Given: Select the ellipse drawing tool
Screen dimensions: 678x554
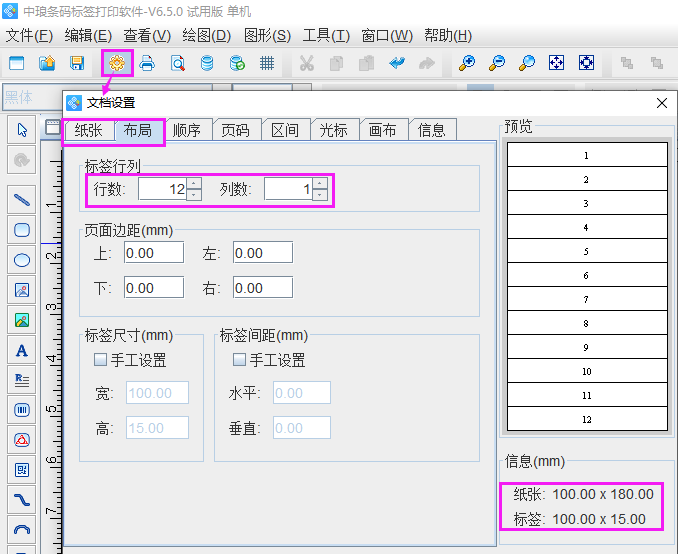Looking at the screenshot, I should (x=22, y=260).
